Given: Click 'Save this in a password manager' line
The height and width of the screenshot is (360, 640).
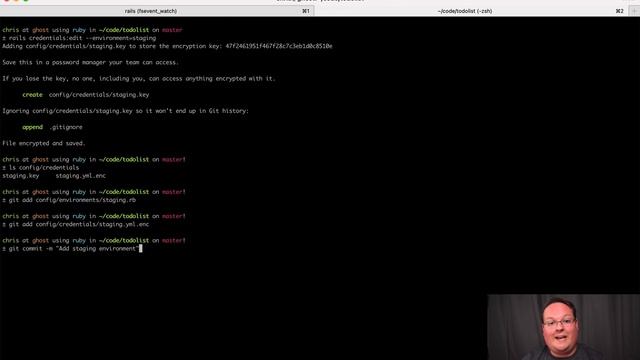Looking at the screenshot, I should 90,62.
